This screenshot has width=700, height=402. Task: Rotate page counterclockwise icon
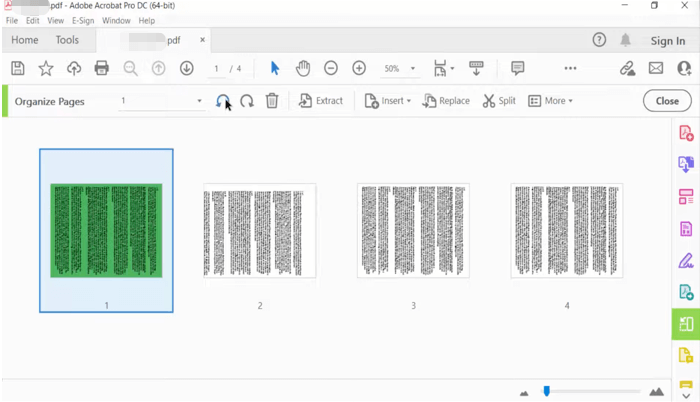click(x=222, y=101)
